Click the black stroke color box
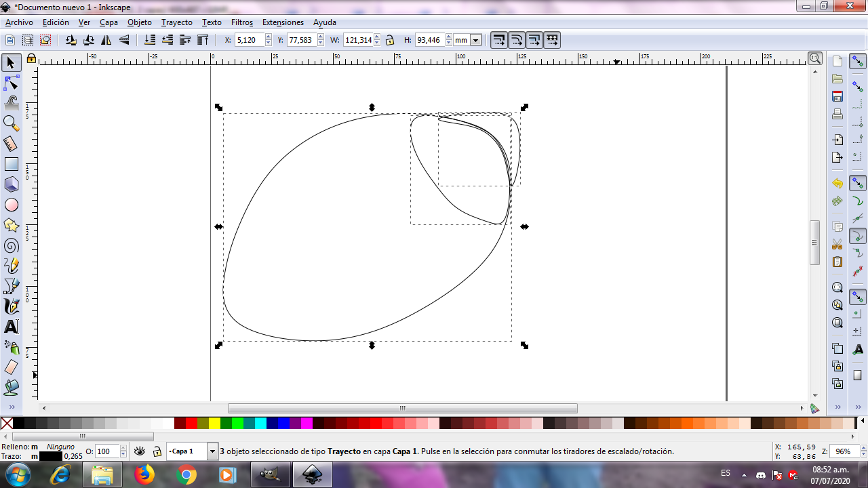The width and height of the screenshot is (868, 488). tap(51, 456)
